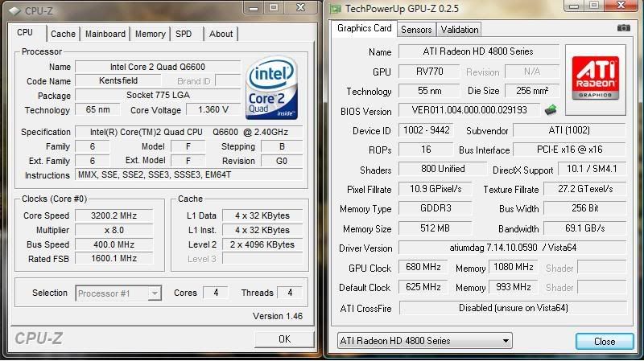Minimize the TechPowerUp GPU-Z window
This screenshot has width=644, height=361.
pos(572,7)
